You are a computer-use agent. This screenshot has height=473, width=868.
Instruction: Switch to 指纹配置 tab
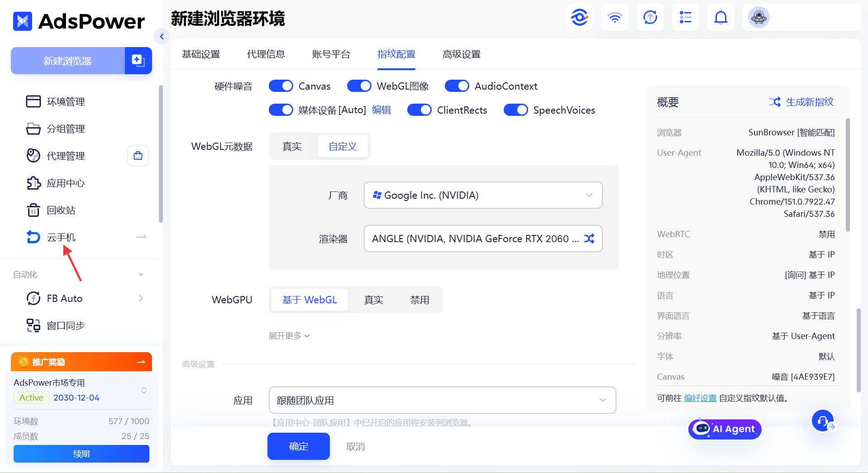click(x=396, y=54)
